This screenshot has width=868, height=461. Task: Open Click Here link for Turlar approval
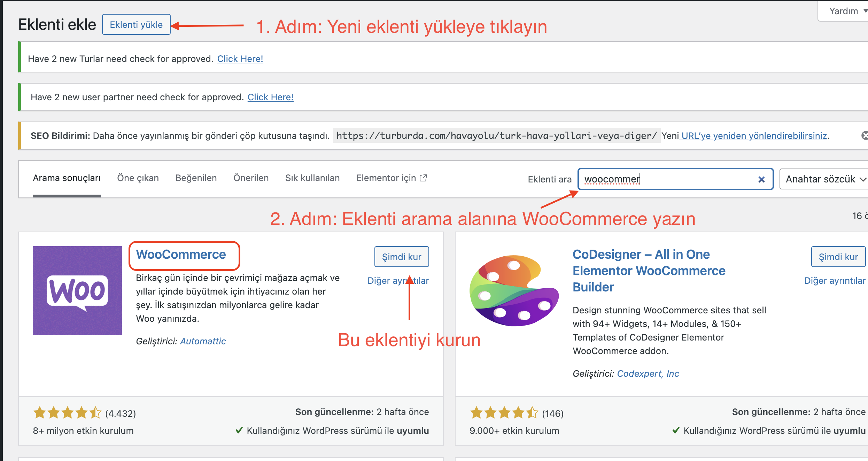(240, 59)
